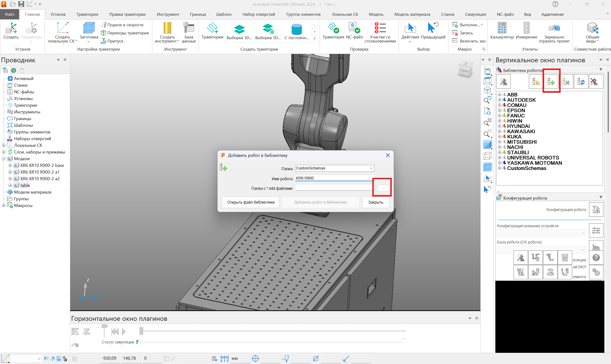Expand the FANUC robot library node
611x364 pixels.
pyautogui.click(x=499, y=115)
